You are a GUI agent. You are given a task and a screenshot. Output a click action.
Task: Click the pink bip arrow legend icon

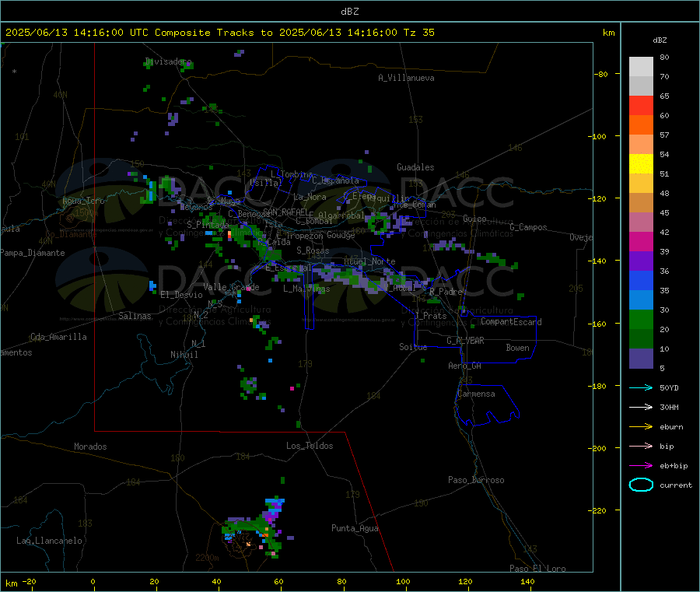point(641,446)
